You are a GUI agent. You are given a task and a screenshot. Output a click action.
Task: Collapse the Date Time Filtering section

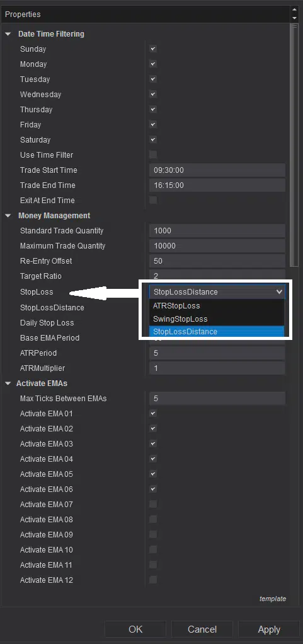(8, 34)
